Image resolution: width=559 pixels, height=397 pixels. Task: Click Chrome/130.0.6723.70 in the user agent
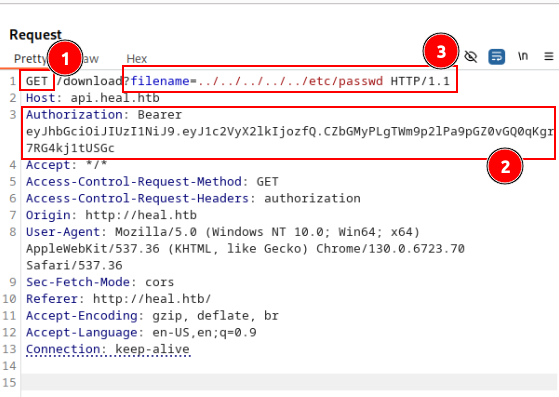click(390, 248)
